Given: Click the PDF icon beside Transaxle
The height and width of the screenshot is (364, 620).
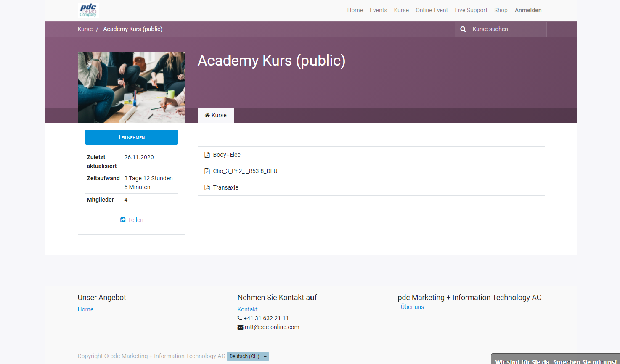Looking at the screenshot, I should (x=207, y=187).
